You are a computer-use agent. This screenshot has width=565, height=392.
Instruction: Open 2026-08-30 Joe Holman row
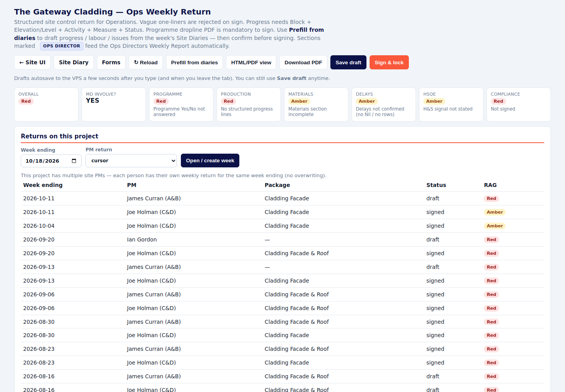tap(282, 335)
